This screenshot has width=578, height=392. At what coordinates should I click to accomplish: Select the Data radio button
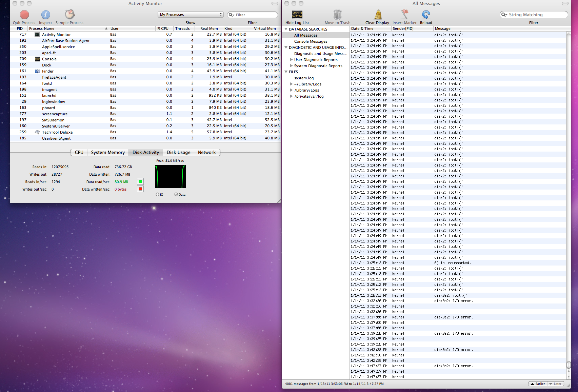(x=176, y=194)
